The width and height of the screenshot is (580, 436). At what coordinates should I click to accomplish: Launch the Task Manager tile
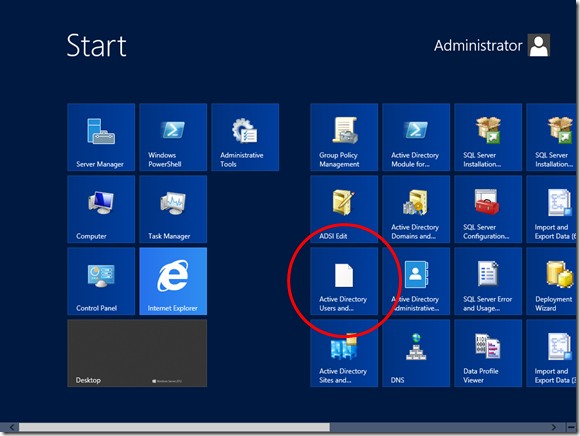(x=173, y=209)
